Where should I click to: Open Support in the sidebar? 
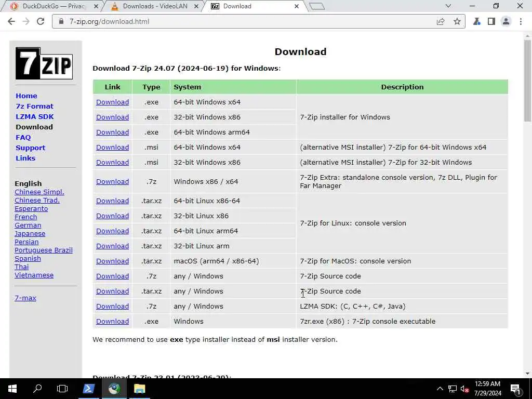(x=30, y=148)
